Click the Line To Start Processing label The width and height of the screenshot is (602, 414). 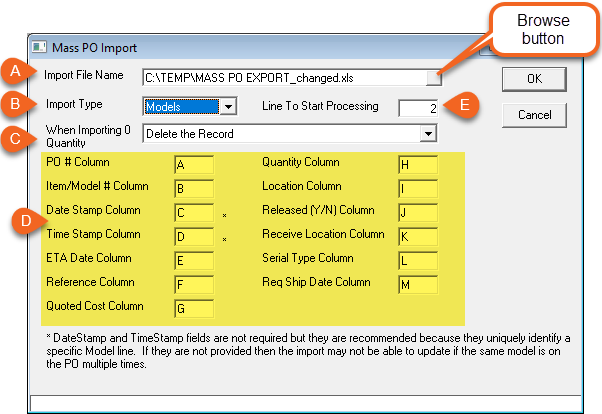click(x=320, y=106)
